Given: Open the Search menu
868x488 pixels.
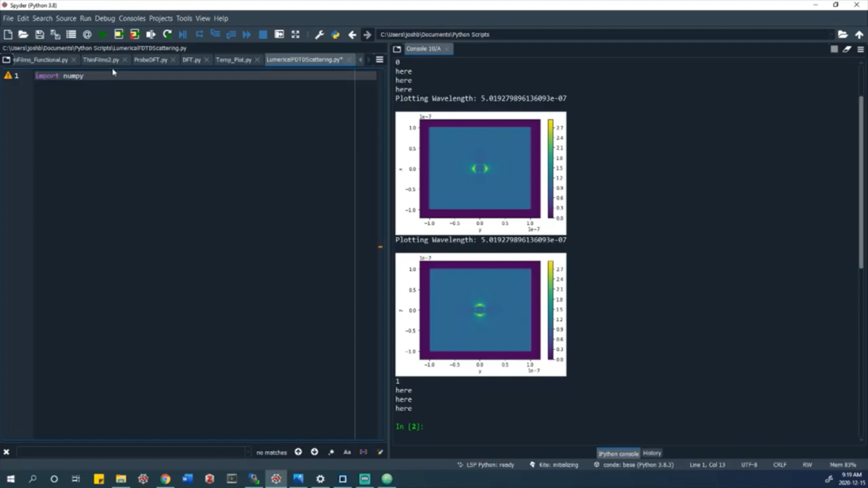Looking at the screenshot, I should tap(42, 18).
